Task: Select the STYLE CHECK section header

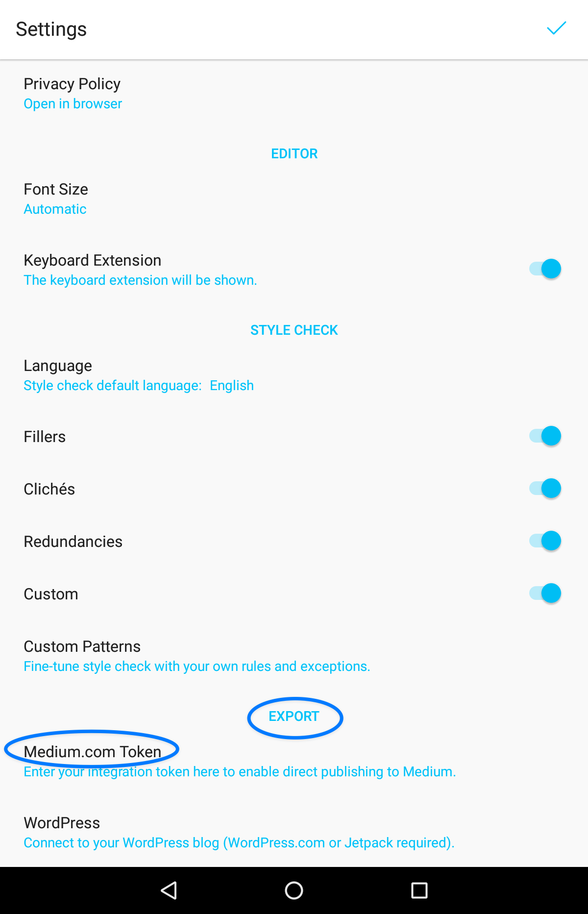Action: [x=294, y=330]
